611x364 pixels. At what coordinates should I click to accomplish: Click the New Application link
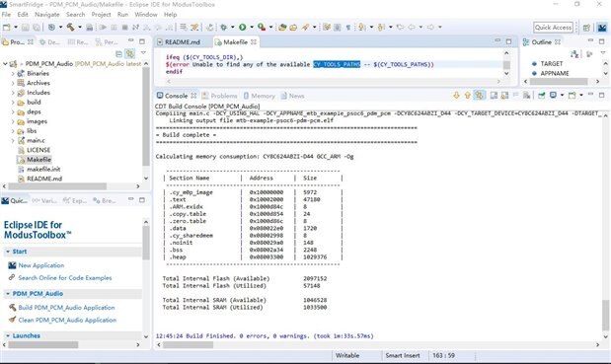(x=41, y=265)
